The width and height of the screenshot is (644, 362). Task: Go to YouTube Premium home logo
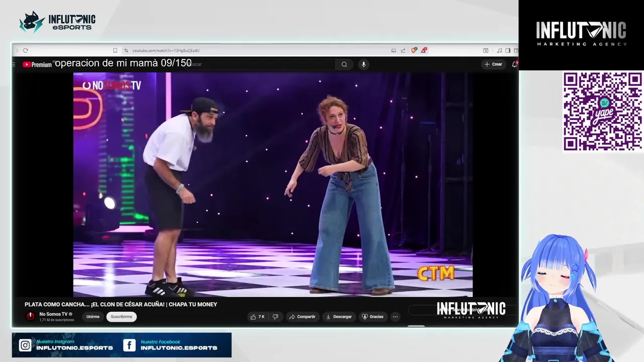tap(37, 64)
